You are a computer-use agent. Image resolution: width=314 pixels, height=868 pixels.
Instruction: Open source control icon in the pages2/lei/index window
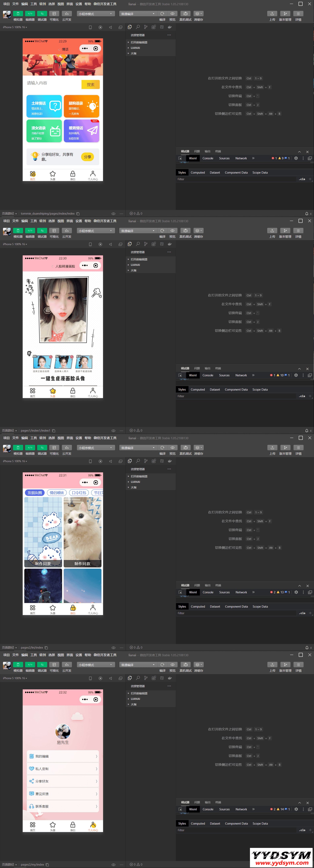[146, 461]
